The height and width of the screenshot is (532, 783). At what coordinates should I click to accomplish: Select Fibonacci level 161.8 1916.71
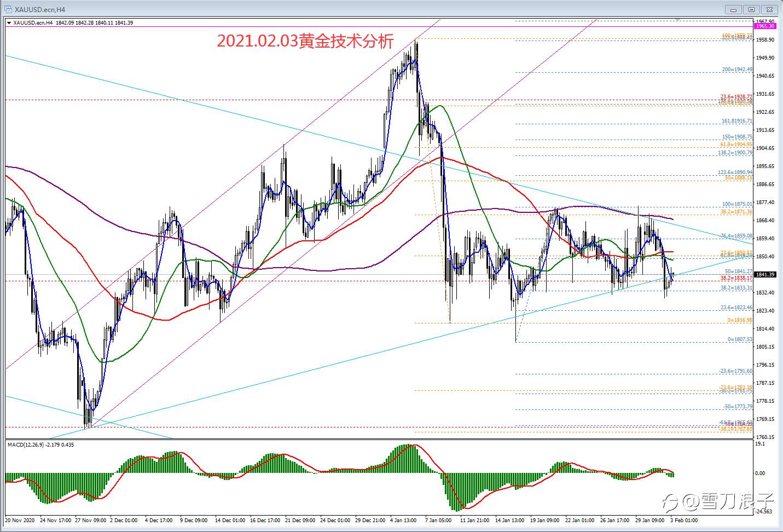tap(737, 121)
